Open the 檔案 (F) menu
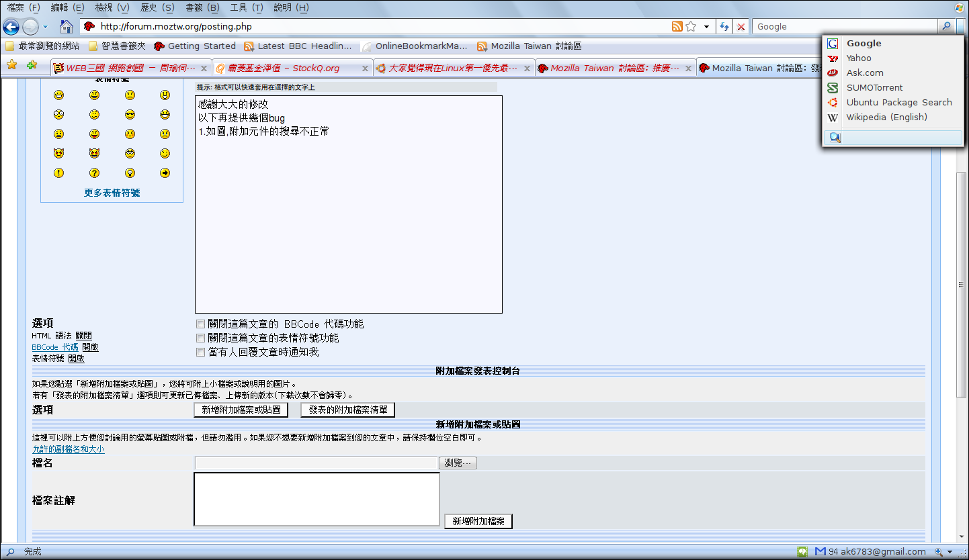This screenshot has width=969, height=560. coord(24,7)
